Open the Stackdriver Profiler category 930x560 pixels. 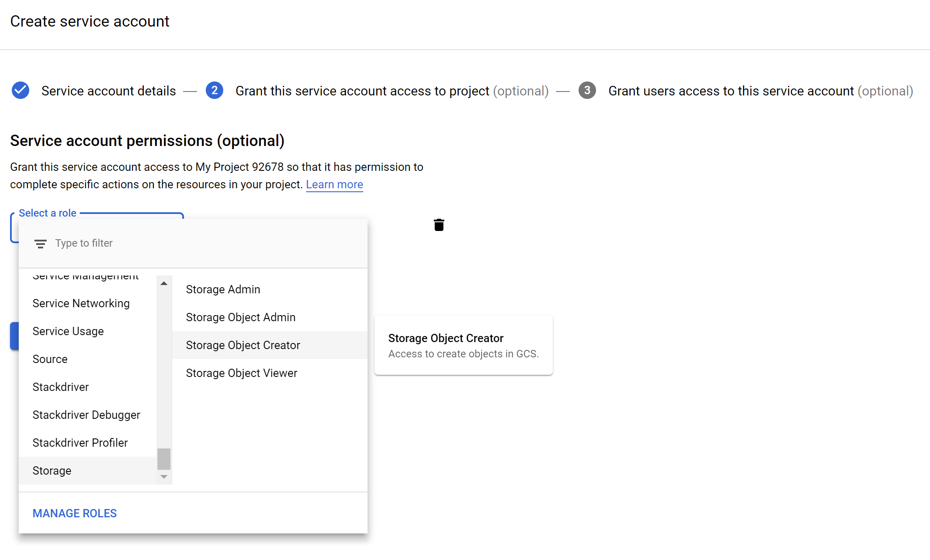click(80, 443)
